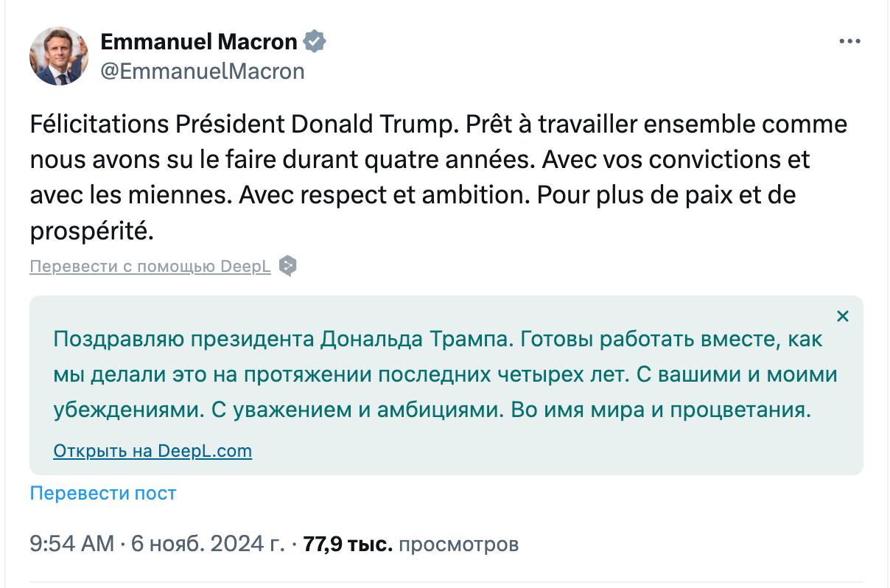Click the blue verified badge
890x588 pixels.
pyautogui.click(x=315, y=42)
